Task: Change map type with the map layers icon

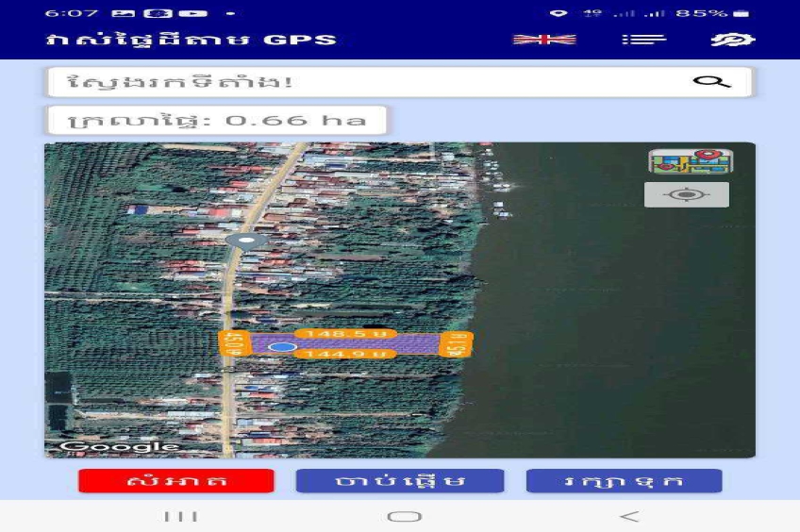Action: click(x=692, y=161)
